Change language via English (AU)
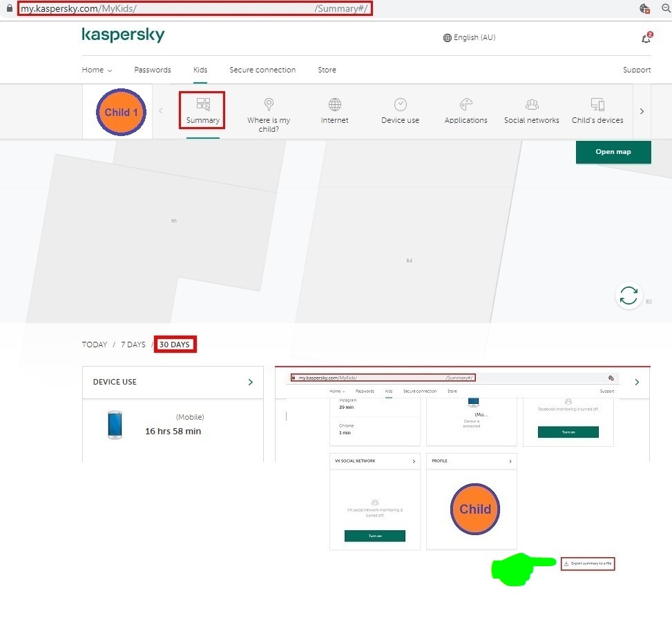 pyautogui.click(x=474, y=38)
